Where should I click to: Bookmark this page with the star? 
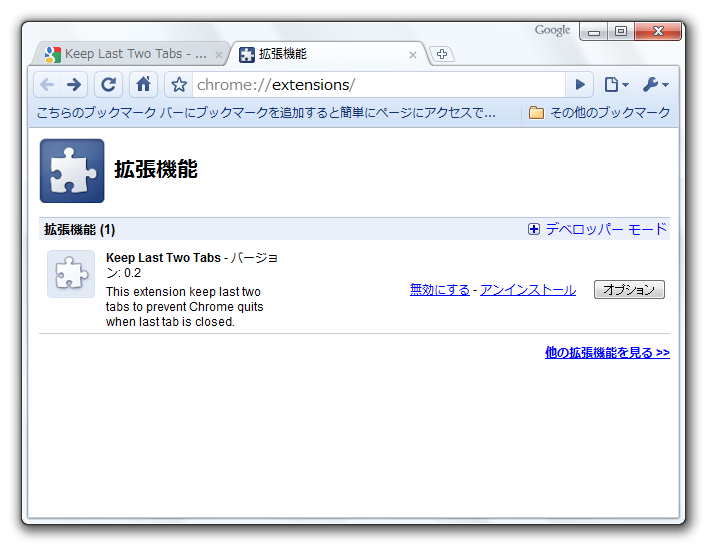179,85
